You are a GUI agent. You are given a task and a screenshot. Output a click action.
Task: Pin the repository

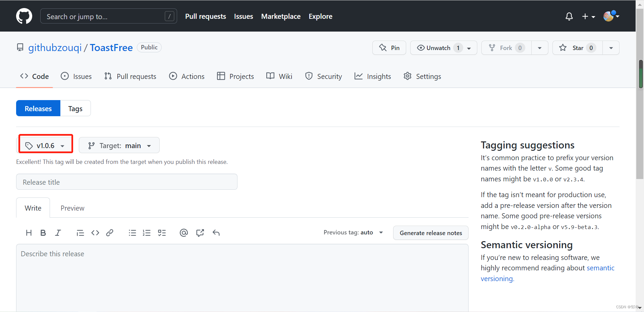(389, 48)
